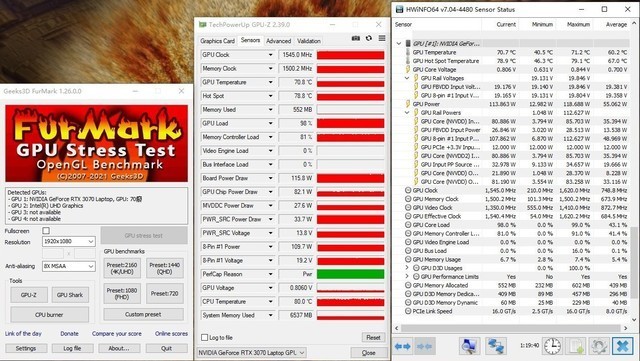Open the Compare your score link

(x=117, y=334)
